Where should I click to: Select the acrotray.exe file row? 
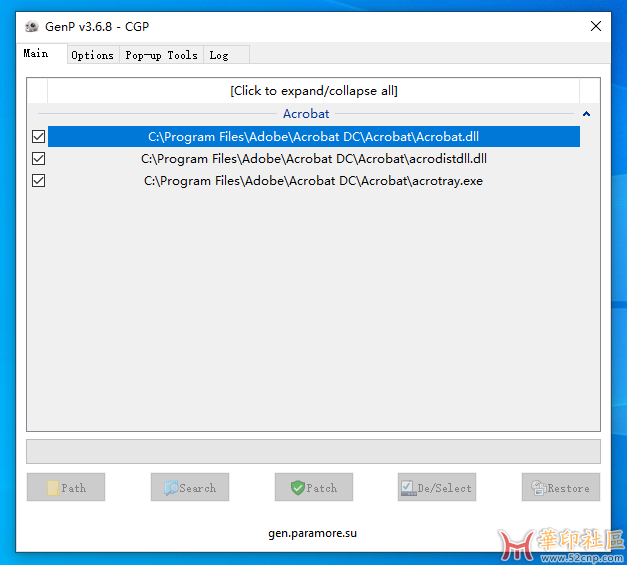click(x=313, y=181)
